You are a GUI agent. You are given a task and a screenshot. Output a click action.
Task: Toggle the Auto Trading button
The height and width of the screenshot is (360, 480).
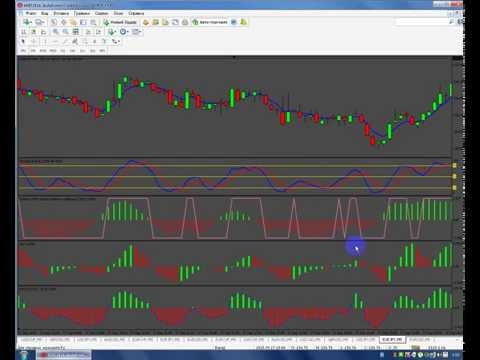[x=210, y=22]
